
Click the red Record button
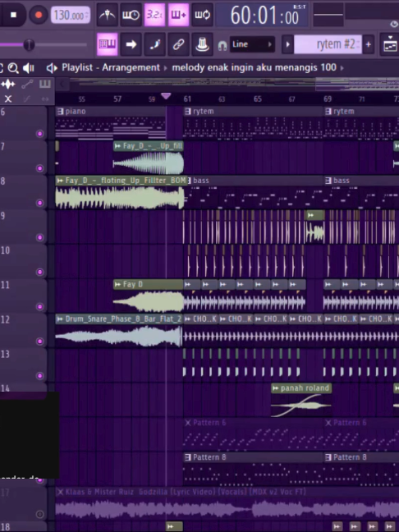[x=38, y=15]
